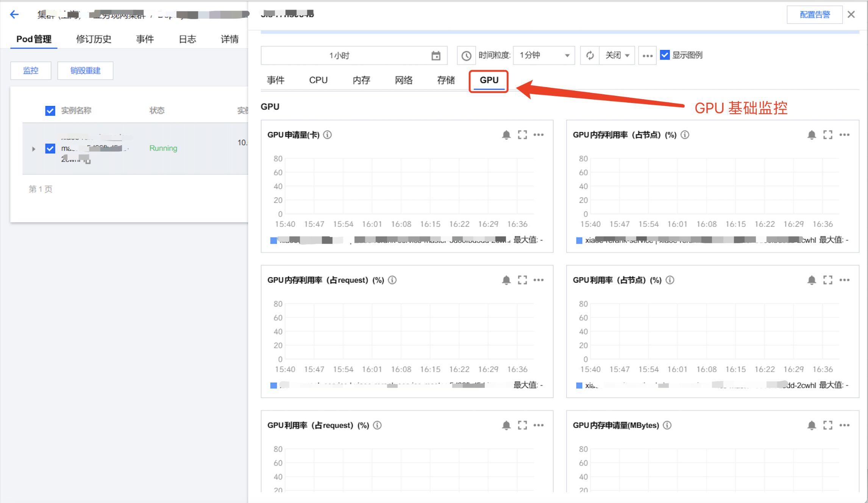Set alarm bell for GPU内存申请量(MBytes) chart
The image size is (868, 503).
(x=812, y=425)
